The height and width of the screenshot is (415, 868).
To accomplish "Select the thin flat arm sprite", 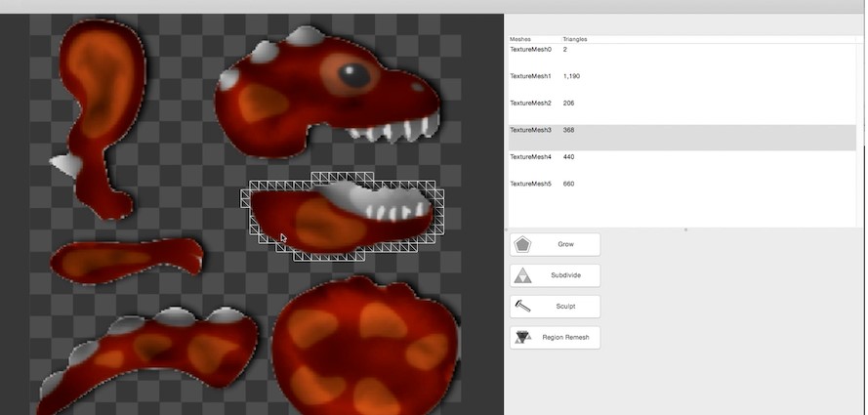I will pos(127,258).
